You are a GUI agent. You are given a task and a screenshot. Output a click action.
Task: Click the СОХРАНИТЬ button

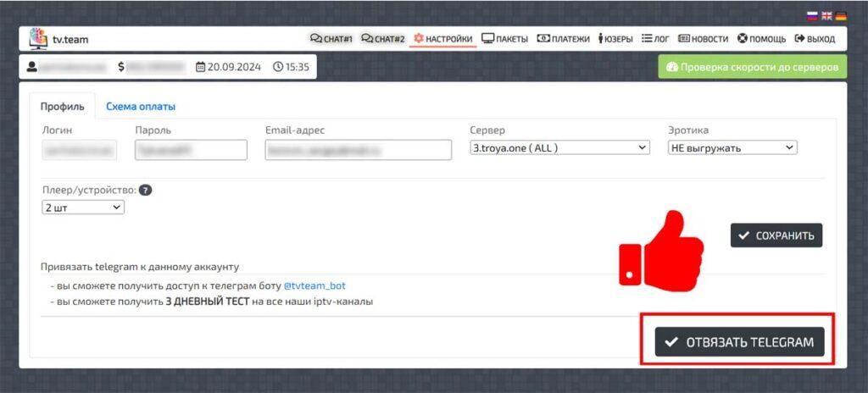(x=776, y=235)
